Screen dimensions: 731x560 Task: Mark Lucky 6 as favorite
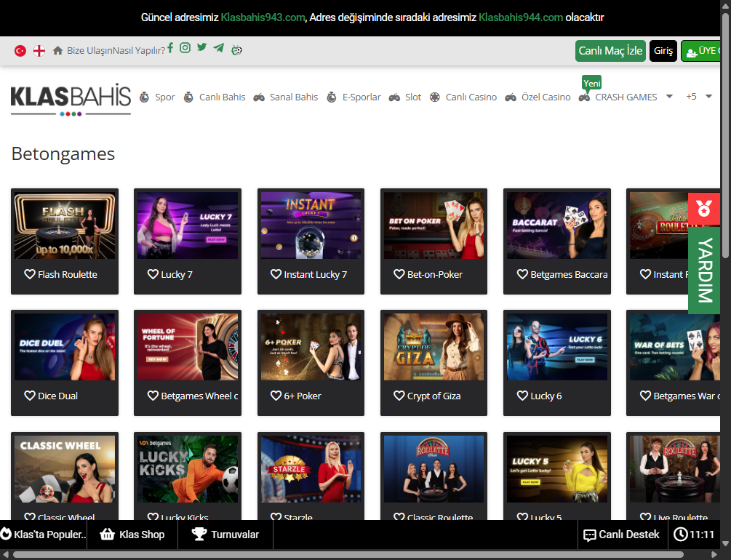click(x=522, y=396)
